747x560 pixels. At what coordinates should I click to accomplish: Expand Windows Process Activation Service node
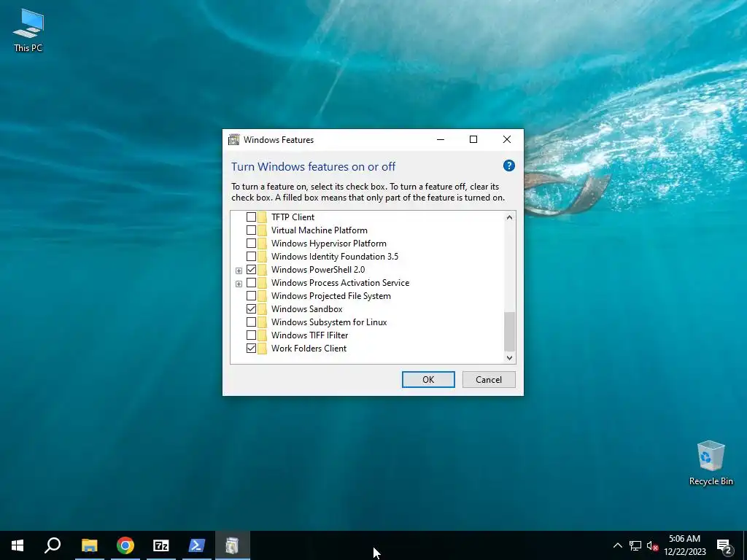coord(239,284)
